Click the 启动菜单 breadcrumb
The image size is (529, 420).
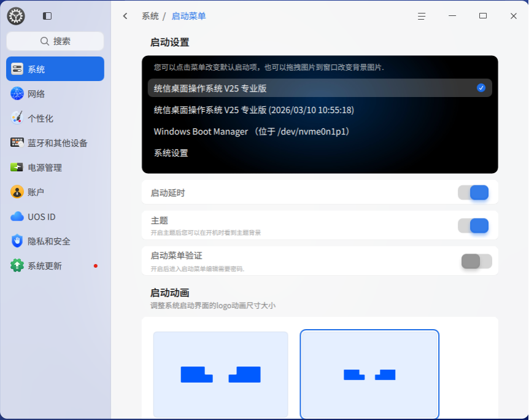tap(188, 16)
